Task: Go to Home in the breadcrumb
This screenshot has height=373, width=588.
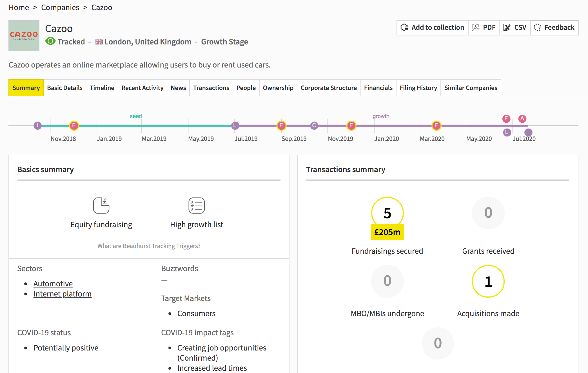Action: [x=19, y=7]
